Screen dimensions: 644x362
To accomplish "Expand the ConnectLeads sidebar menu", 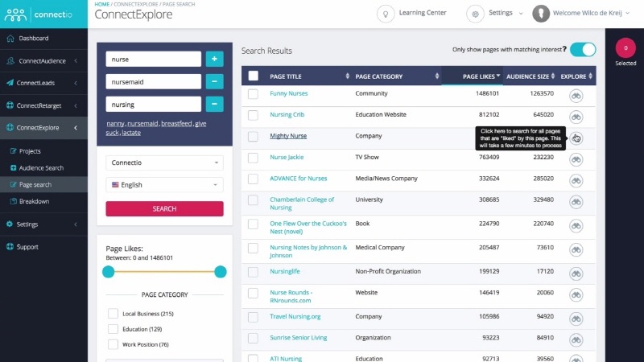I will tap(43, 83).
